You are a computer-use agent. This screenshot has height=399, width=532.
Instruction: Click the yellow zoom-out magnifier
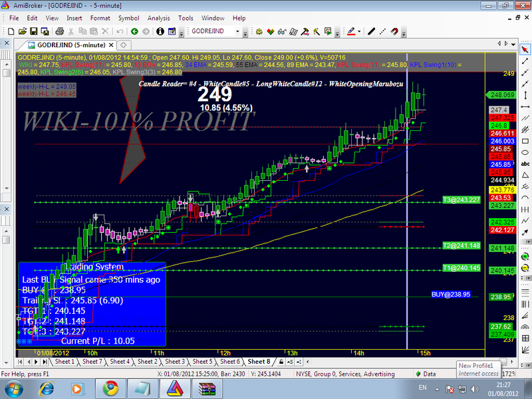[525, 268]
